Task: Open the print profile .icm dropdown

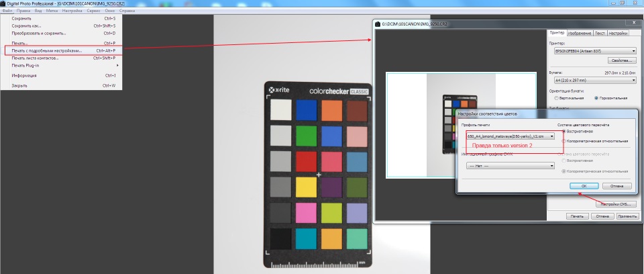Action: [510, 136]
